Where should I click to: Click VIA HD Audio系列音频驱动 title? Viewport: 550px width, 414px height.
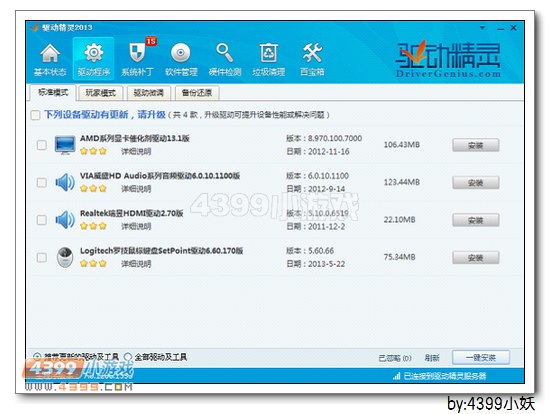[x=160, y=176]
